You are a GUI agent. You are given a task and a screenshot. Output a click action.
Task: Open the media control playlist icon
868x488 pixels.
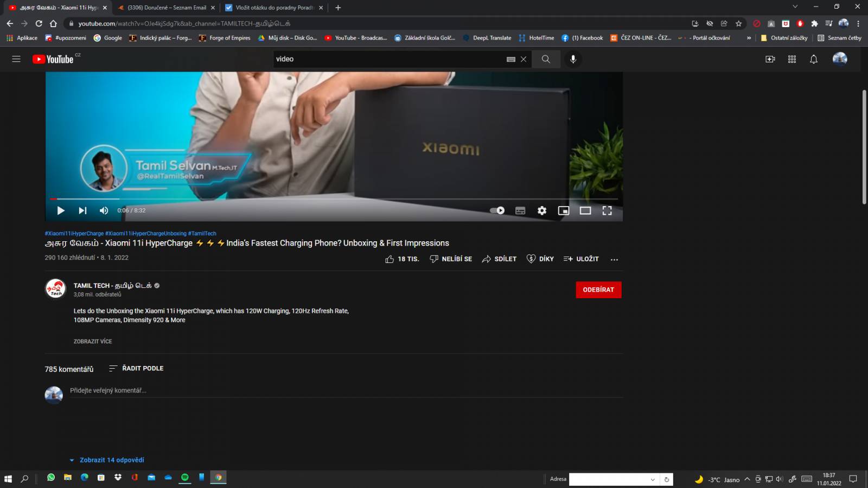828,23
